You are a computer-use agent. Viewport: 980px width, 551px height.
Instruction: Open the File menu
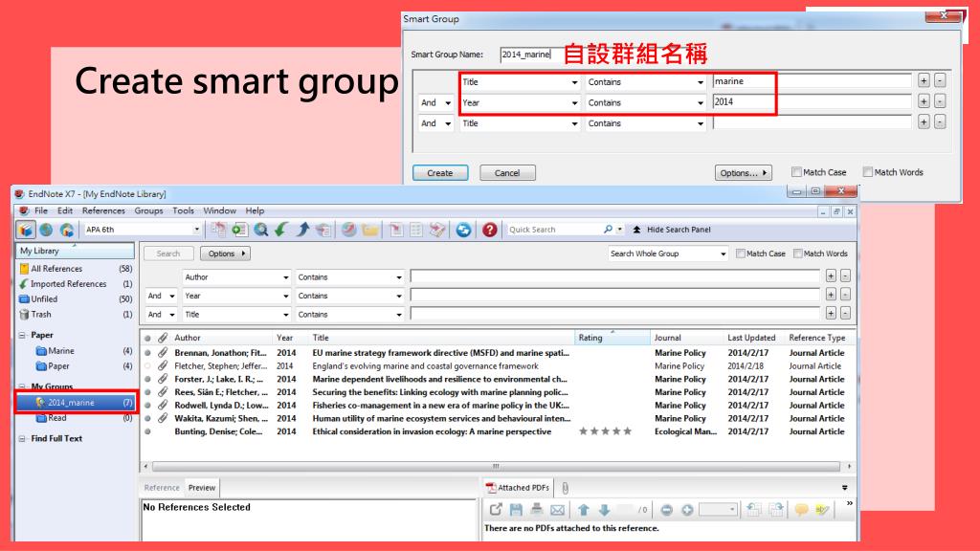[x=41, y=211]
